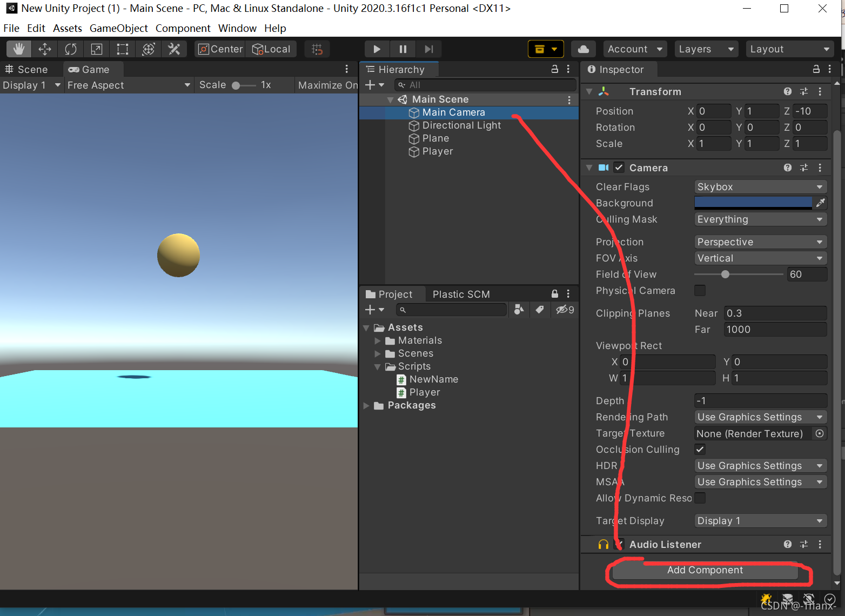Open custom editor tools icon

174,49
